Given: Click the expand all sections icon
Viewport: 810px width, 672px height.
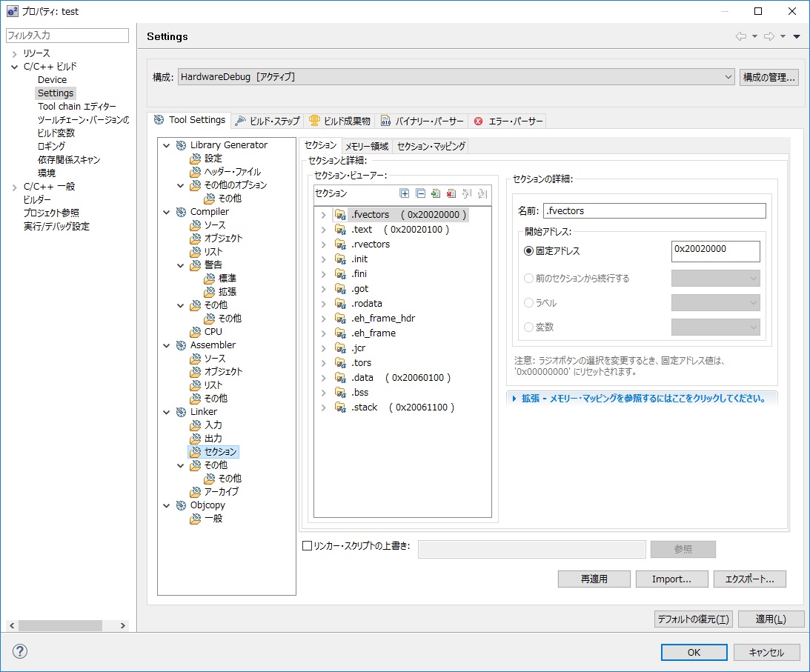Looking at the screenshot, I should click(x=405, y=193).
